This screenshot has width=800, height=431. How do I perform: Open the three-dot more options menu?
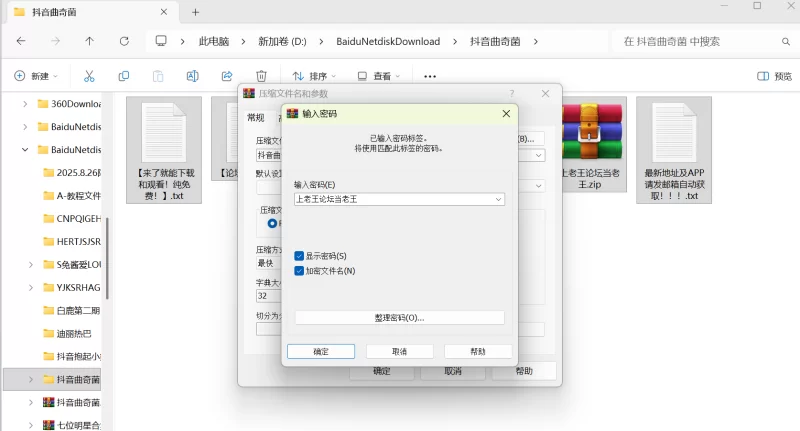(x=430, y=77)
